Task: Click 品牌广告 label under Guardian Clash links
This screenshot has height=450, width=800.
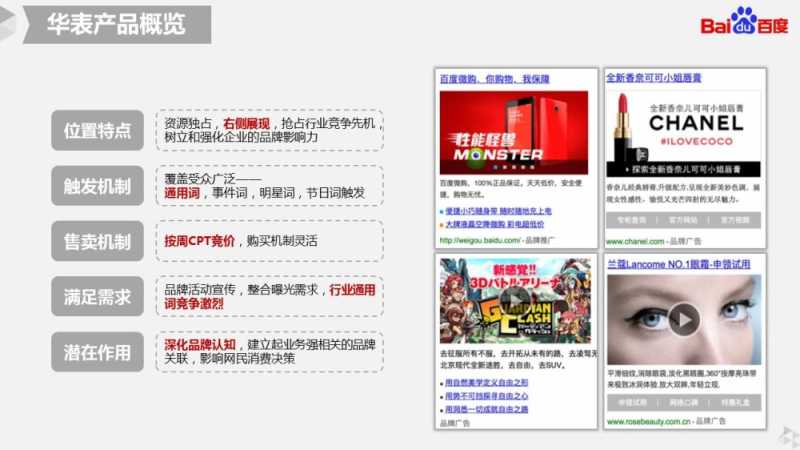Action: click(x=455, y=423)
